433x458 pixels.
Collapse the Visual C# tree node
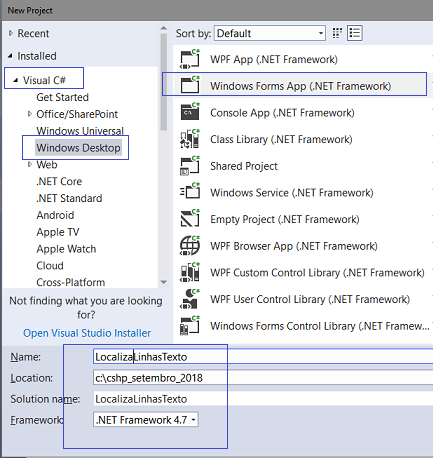pyautogui.click(x=15, y=80)
